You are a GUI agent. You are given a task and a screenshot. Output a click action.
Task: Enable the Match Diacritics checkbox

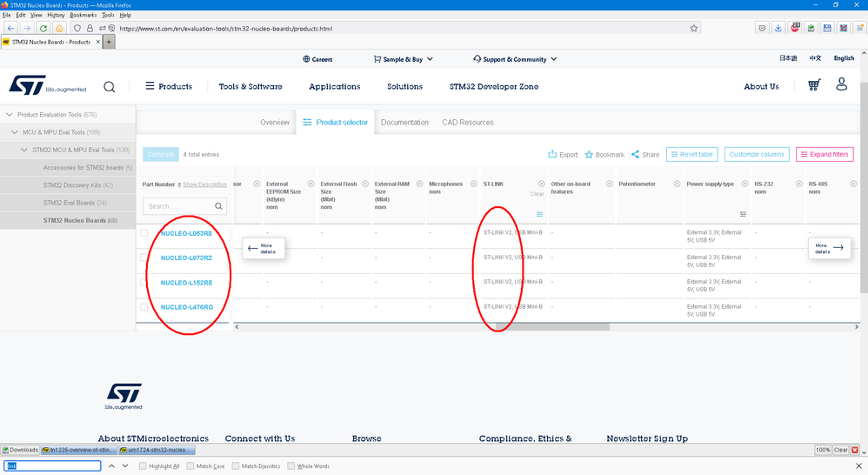(236, 466)
